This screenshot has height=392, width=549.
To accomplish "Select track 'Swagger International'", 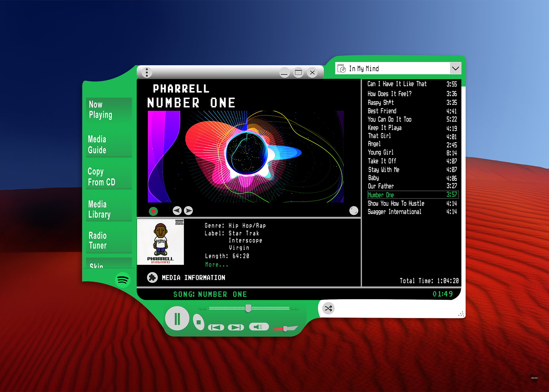I will pos(412,212).
